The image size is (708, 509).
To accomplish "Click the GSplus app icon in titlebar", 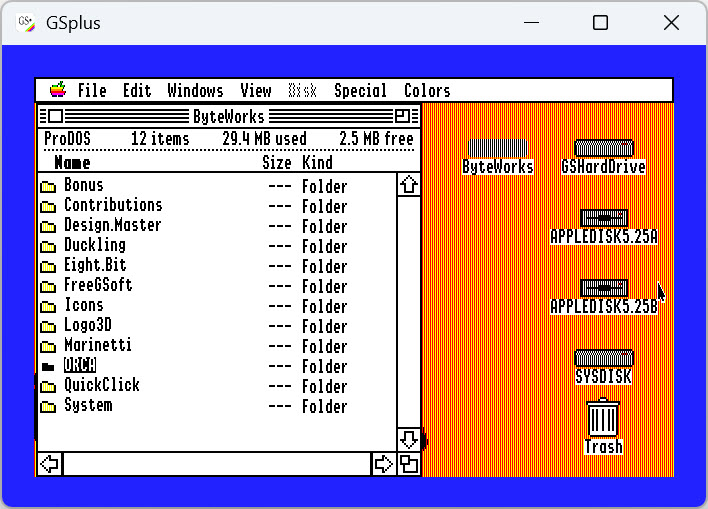I will (26, 23).
